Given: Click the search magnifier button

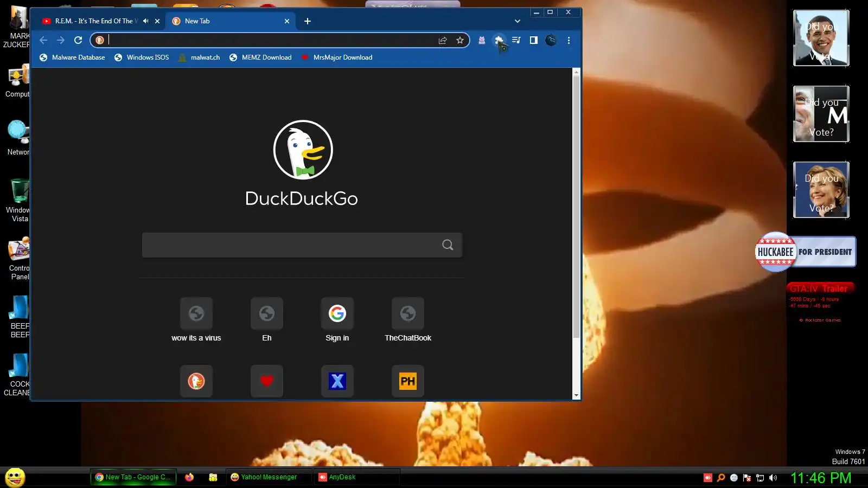Looking at the screenshot, I should click(x=448, y=245).
